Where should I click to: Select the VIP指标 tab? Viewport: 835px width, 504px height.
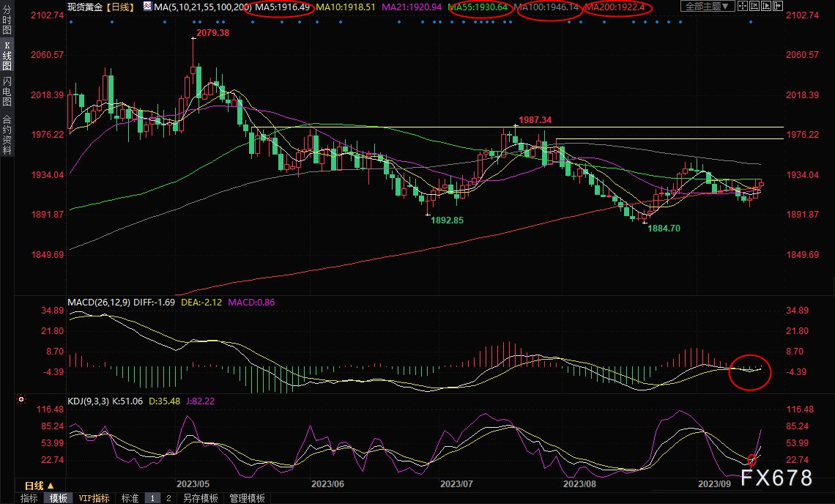[94, 498]
